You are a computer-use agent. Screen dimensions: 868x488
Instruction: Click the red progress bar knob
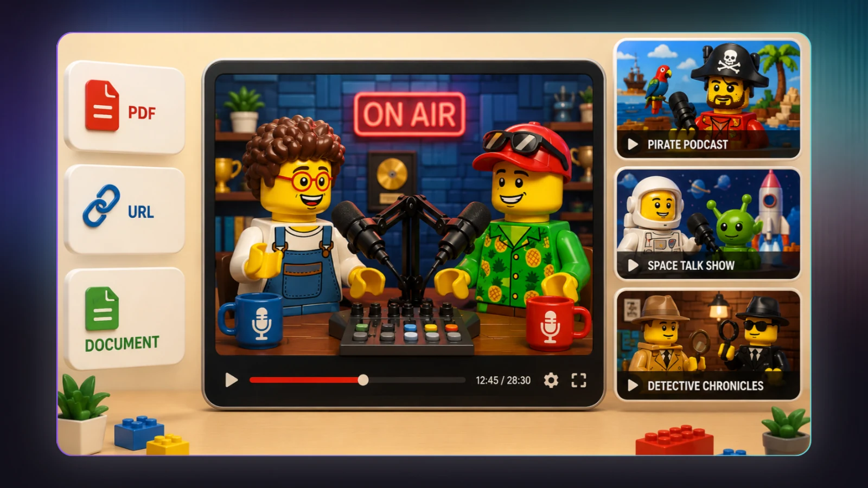tap(363, 380)
